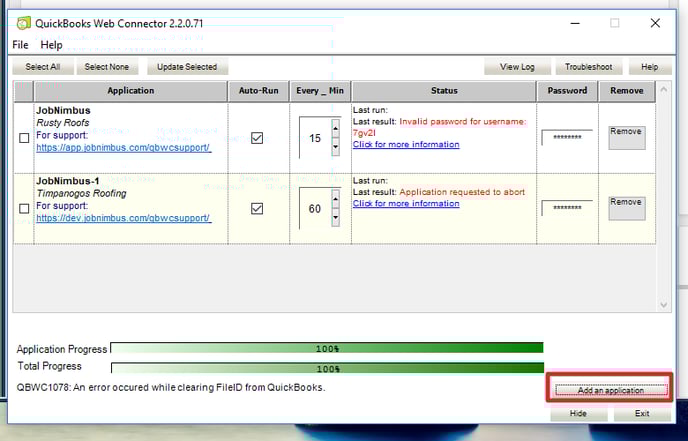Click Update Selected button
The width and height of the screenshot is (688, 441).
click(187, 67)
